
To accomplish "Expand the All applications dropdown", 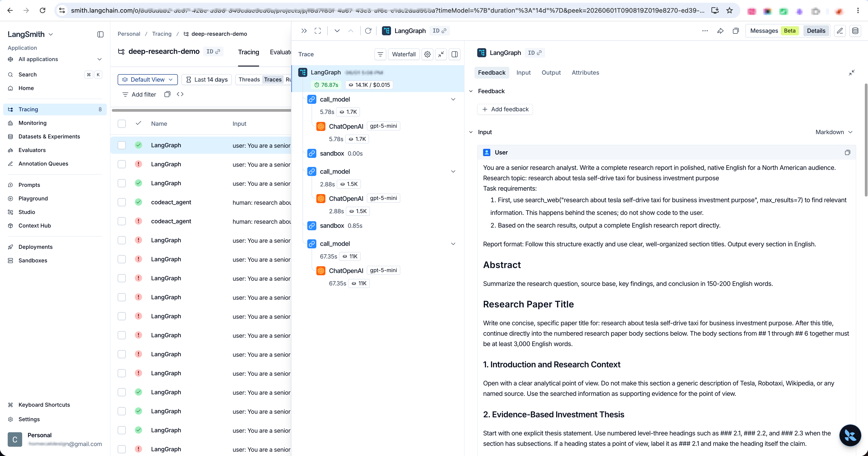I will click(55, 59).
